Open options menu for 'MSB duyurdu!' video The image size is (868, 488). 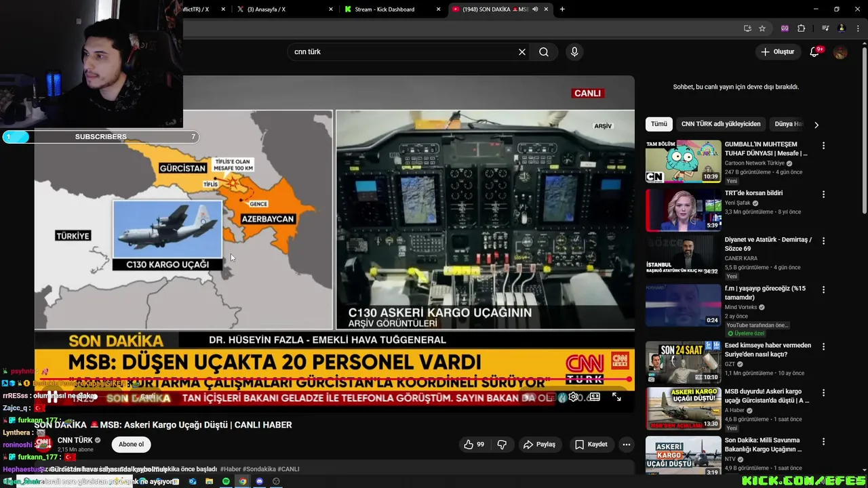tap(823, 392)
